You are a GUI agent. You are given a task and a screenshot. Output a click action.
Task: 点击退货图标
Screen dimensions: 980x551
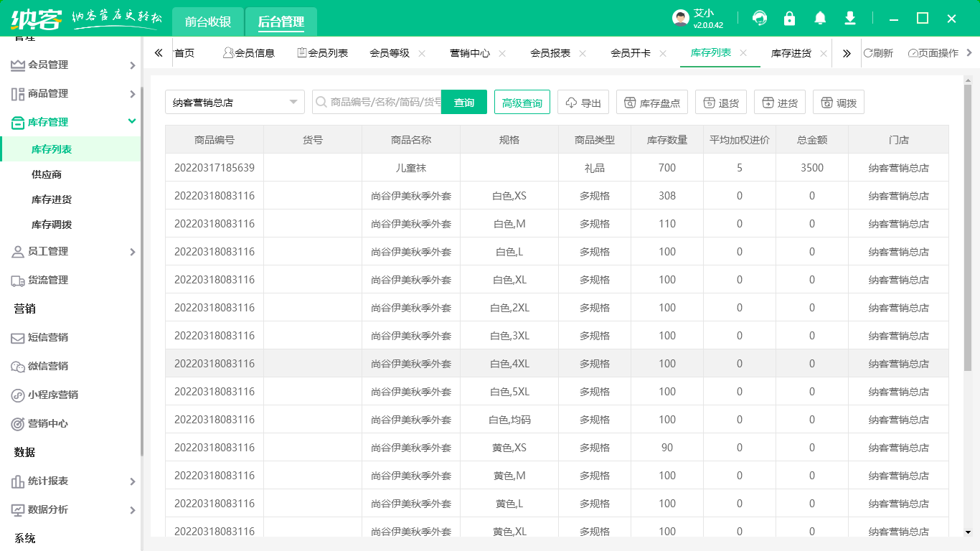pos(721,102)
